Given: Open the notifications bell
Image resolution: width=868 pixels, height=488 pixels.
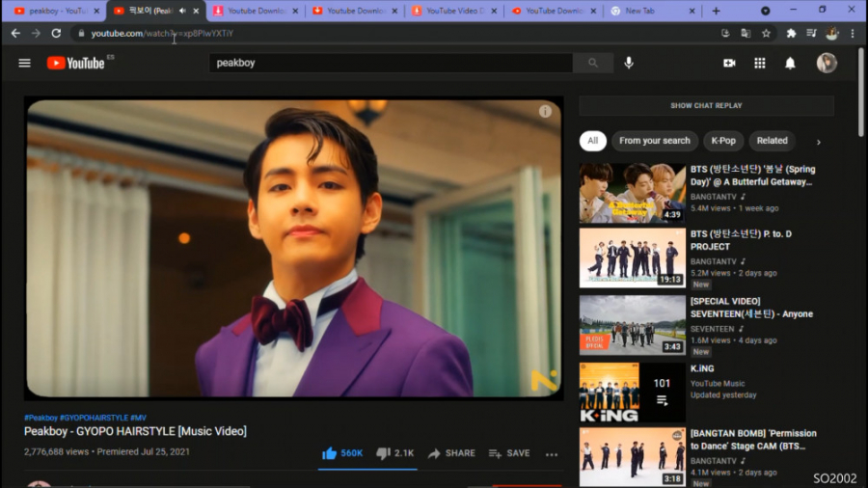Looking at the screenshot, I should pos(791,63).
